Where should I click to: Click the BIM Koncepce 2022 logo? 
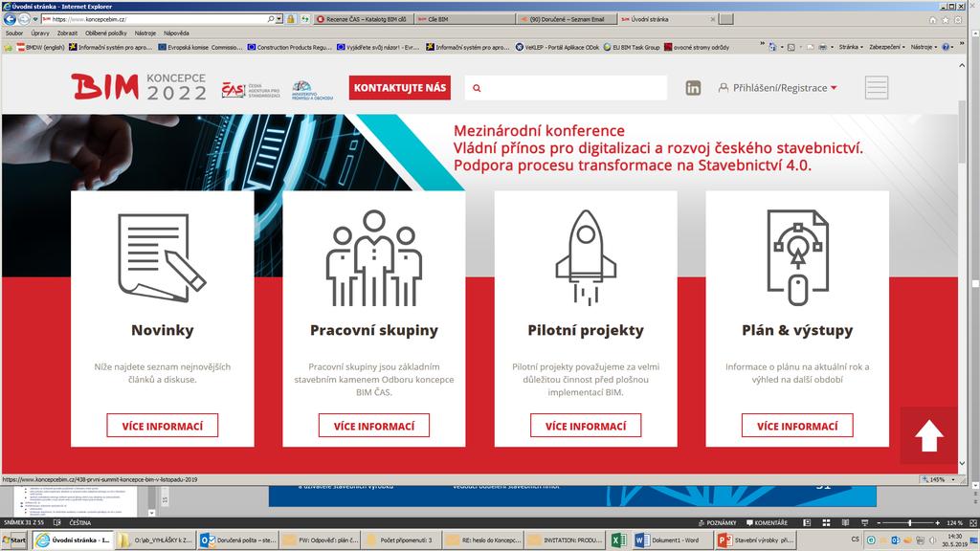[x=138, y=87]
